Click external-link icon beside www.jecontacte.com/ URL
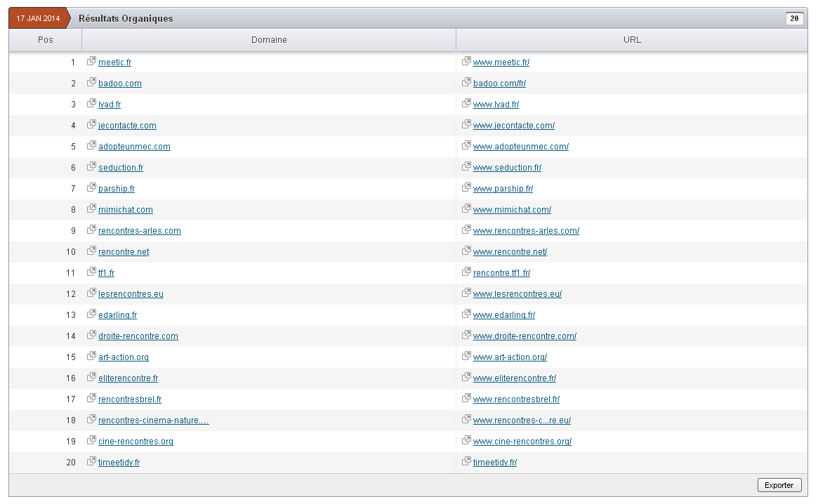The height and width of the screenshot is (504, 818). pos(466,124)
